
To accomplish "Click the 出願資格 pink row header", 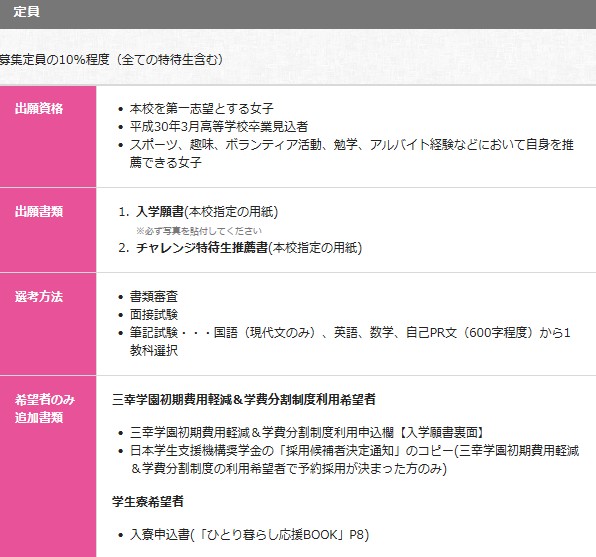I will [48, 136].
